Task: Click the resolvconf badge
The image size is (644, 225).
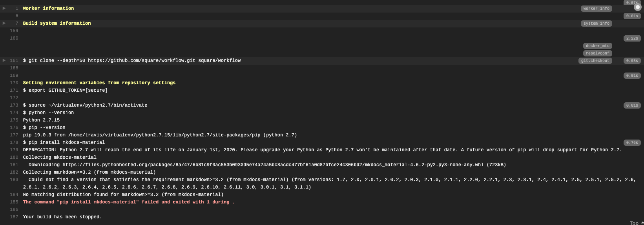Action: [597, 53]
